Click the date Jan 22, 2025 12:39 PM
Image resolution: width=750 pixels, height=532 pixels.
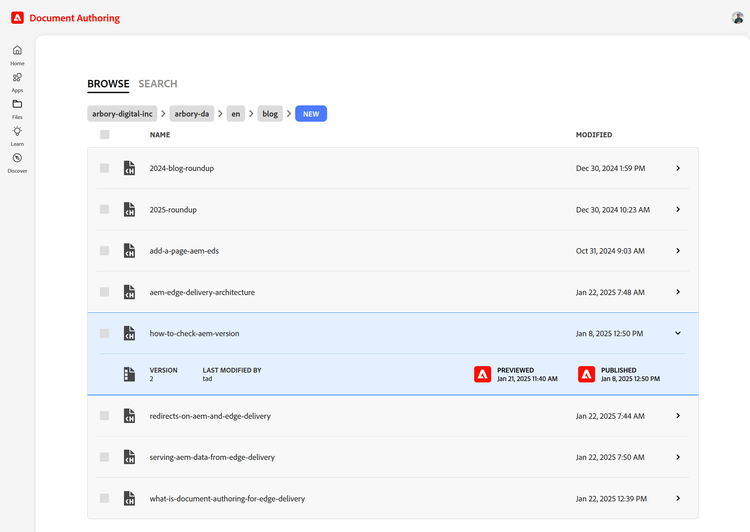tap(611, 499)
